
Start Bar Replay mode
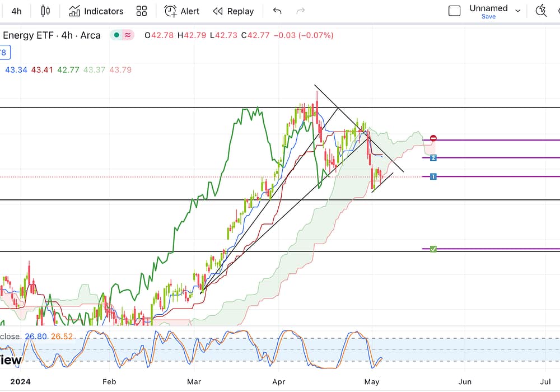[x=233, y=11]
